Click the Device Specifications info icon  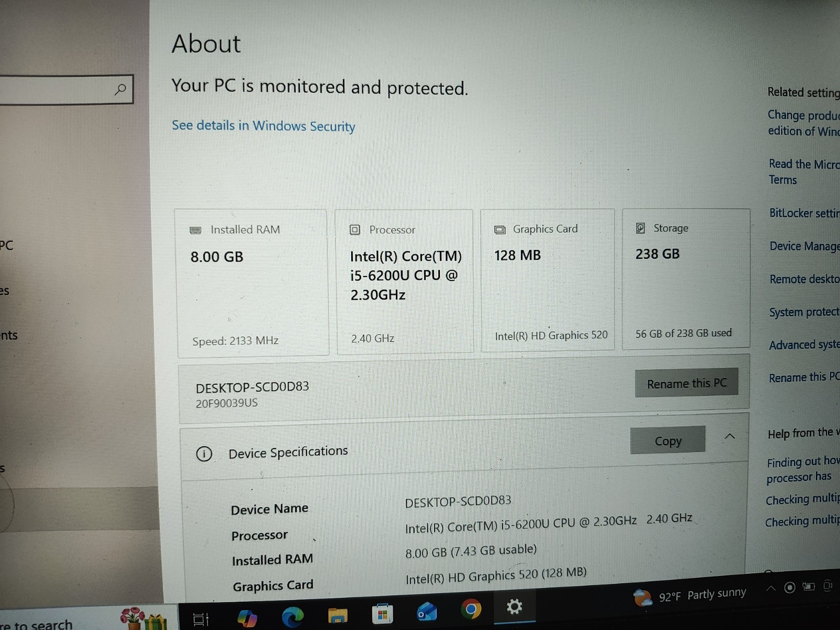(204, 454)
